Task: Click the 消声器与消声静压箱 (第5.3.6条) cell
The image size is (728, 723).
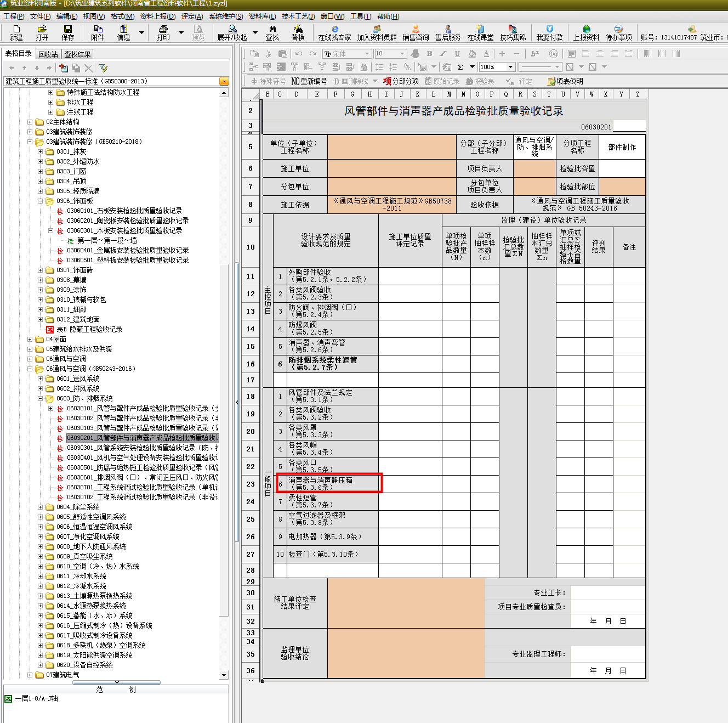Action: point(333,483)
